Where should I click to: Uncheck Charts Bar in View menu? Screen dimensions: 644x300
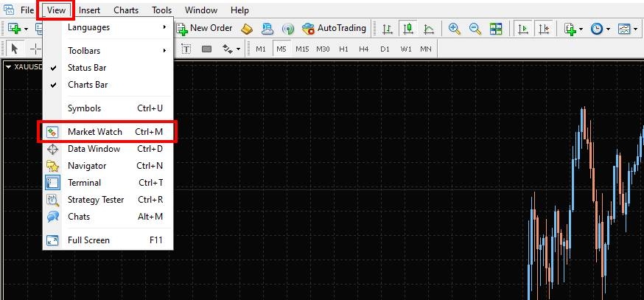(87, 85)
